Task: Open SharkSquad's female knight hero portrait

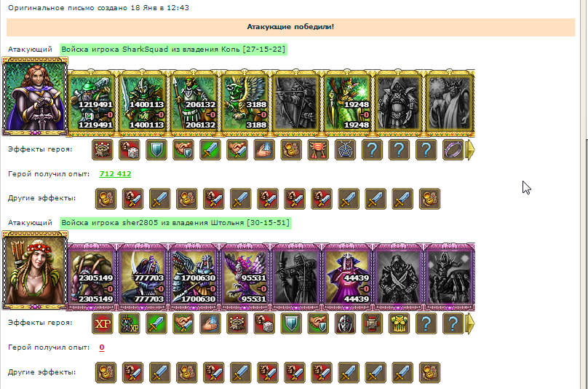Action: 35,96
